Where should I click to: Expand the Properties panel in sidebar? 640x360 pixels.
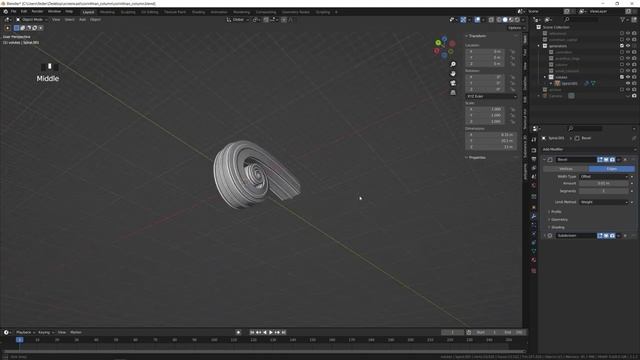click(x=476, y=158)
